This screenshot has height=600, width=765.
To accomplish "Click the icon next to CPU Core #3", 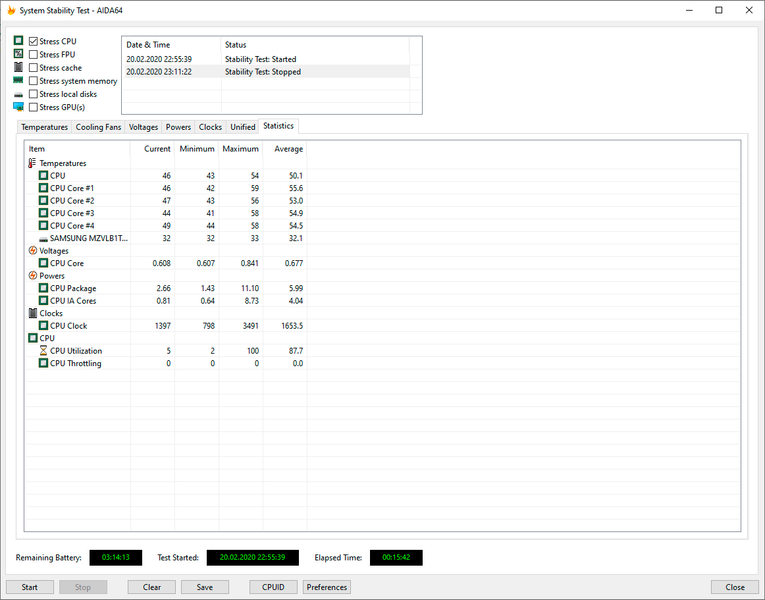I will pyautogui.click(x=43, y=213).
